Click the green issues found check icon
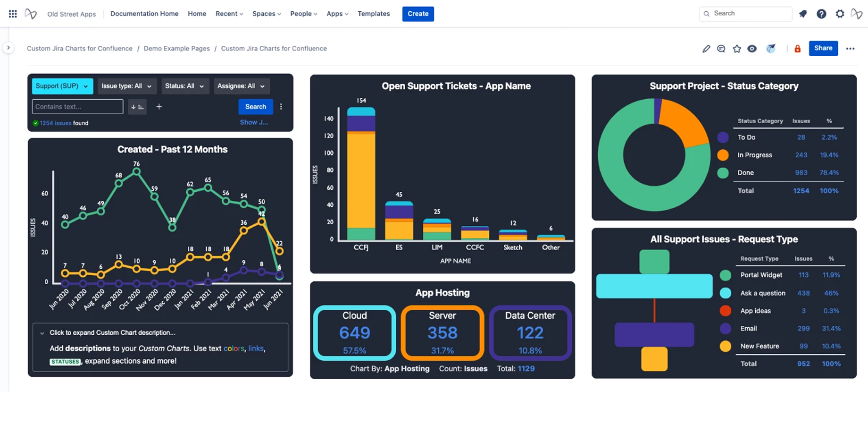This screenshot has height=425, width=868. pyautogui.click(x=35, y=123)
